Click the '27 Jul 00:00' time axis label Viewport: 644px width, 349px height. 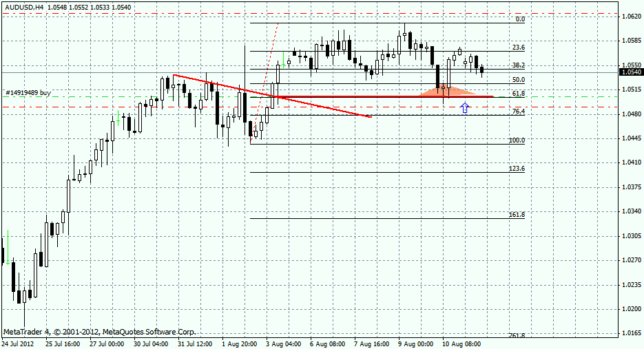click(x=107, y=343)
